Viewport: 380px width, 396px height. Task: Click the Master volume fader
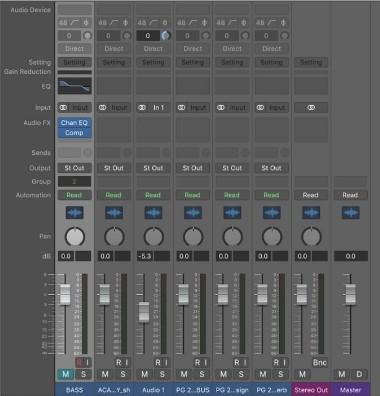click(350, 295)
